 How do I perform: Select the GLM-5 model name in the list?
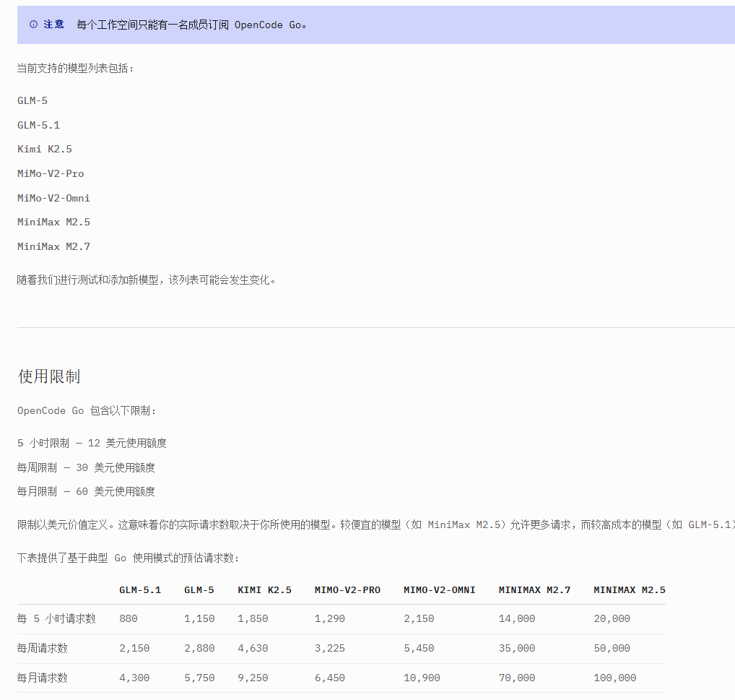point(32,100)
